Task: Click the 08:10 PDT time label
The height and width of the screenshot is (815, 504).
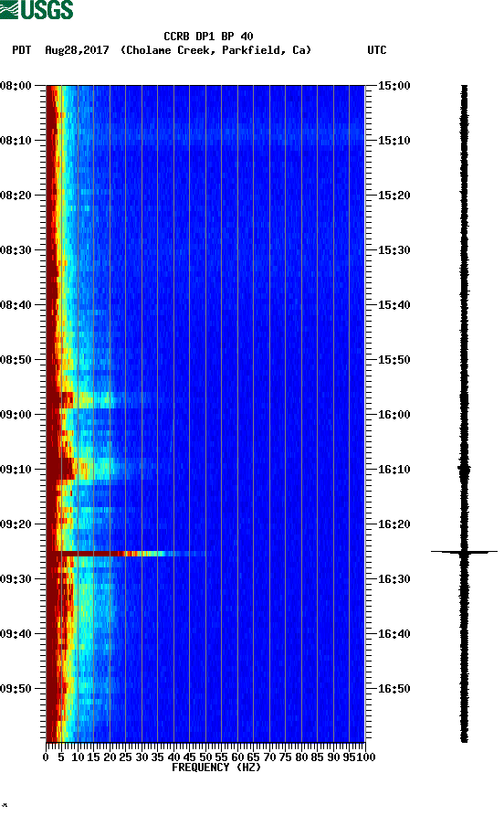Action: click(16, 141)
